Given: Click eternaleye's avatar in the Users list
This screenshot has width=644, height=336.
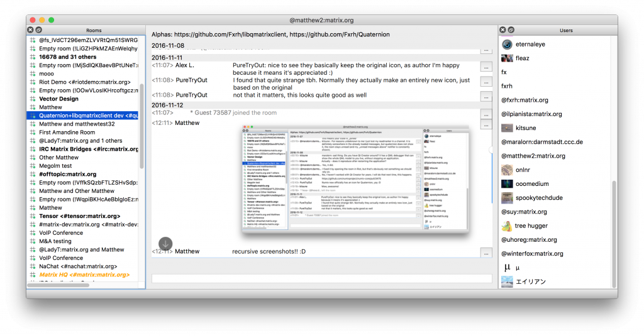Looking at the screenshot, I should pos(507,45).
